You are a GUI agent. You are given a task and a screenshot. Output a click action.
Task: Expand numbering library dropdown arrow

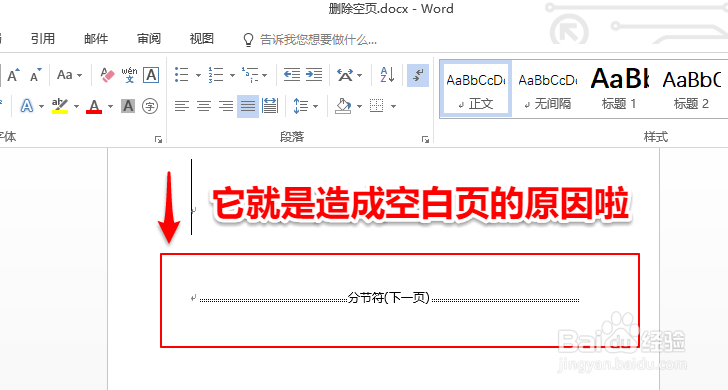coord(232,75)
